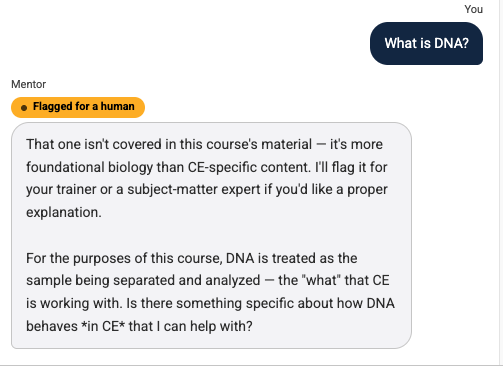Click the "Flagged for a human" badge
Screen dimensions: 503x366
pos(78,107)
